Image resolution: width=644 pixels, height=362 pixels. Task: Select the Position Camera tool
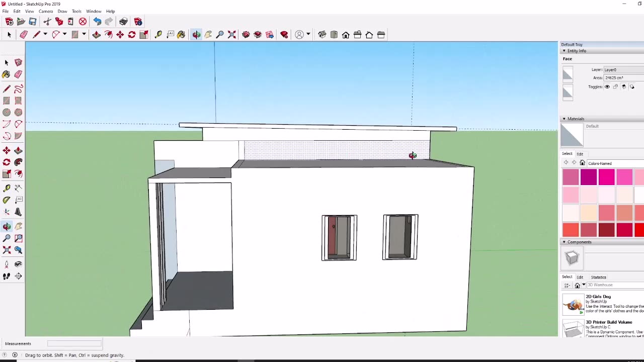[7, 264]
